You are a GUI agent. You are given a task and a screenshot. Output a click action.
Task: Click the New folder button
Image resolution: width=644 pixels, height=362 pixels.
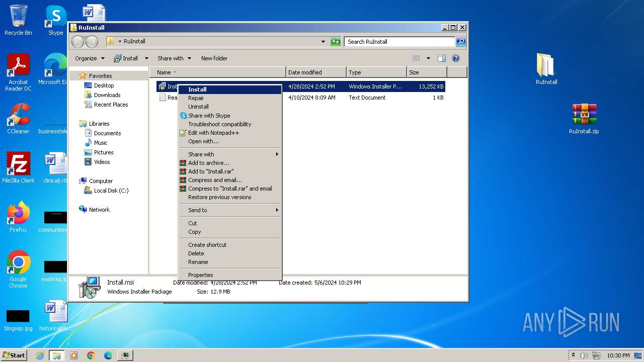214,58
